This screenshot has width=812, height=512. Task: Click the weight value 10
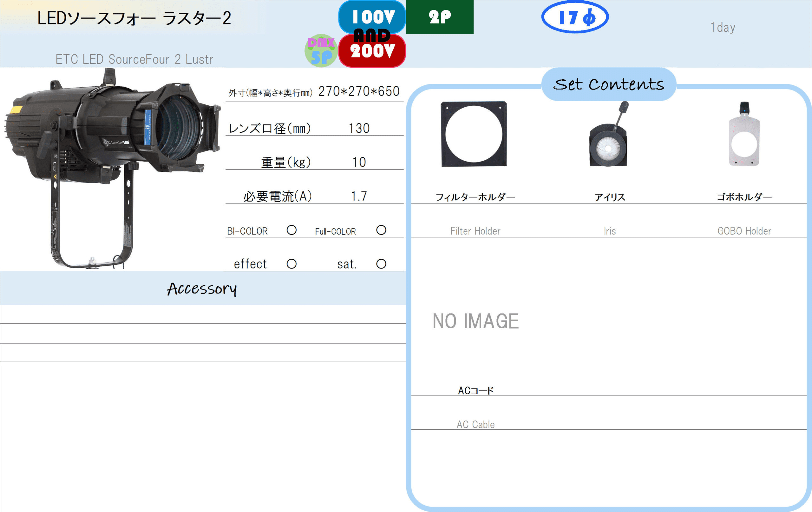tap(359, 162)
